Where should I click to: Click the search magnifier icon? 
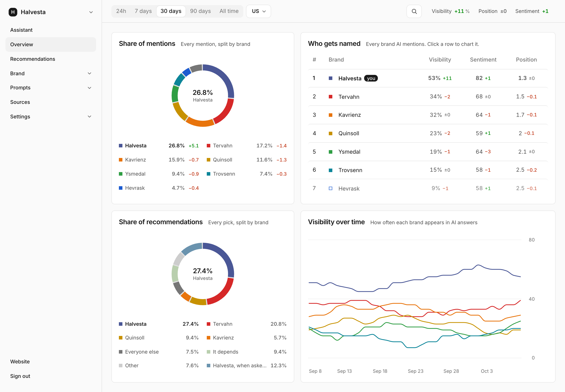coord(414,11)
